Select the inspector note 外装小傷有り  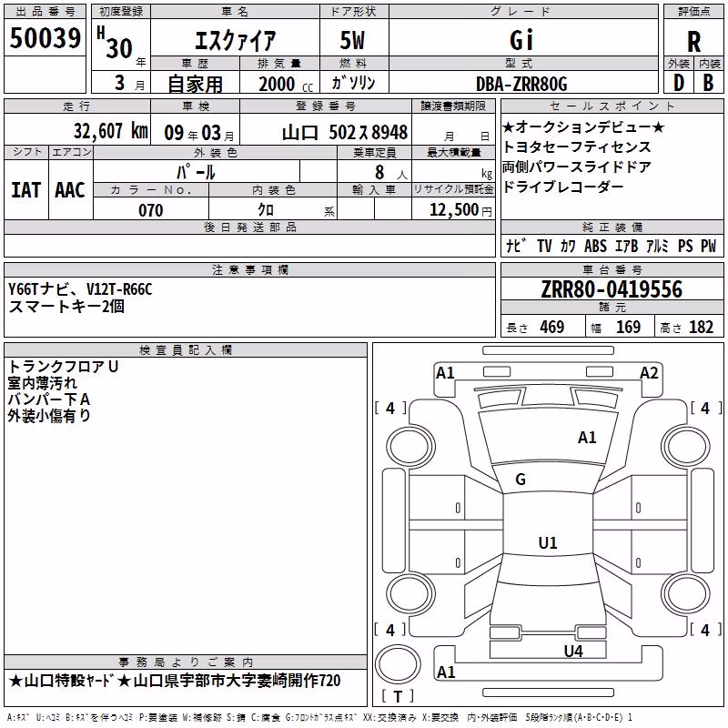click(x=49, y=416)
